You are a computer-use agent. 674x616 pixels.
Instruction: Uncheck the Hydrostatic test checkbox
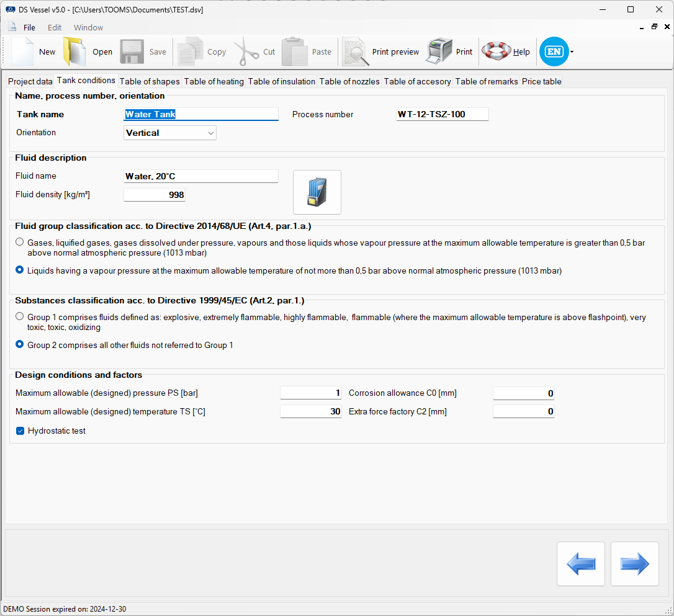pos(20,431)
